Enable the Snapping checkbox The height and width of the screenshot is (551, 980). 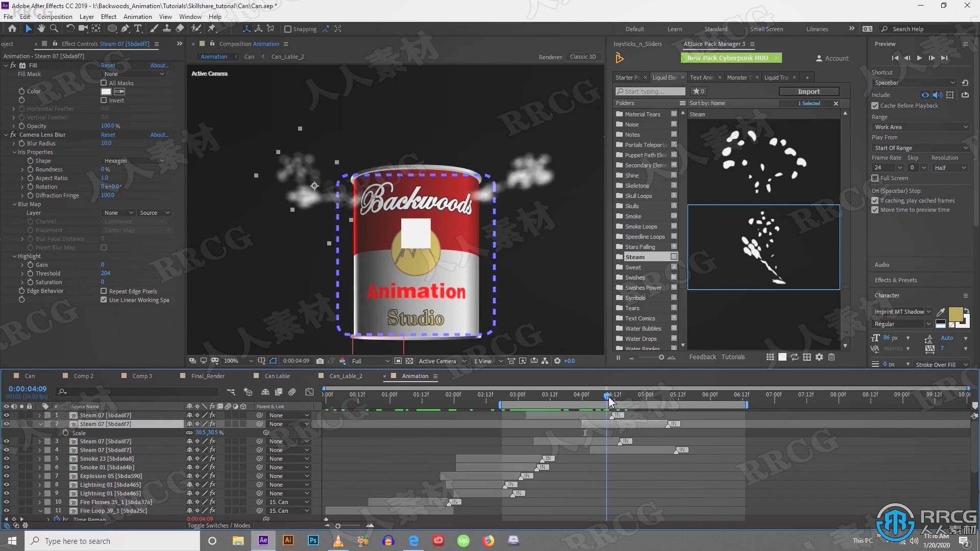point(287,29)
